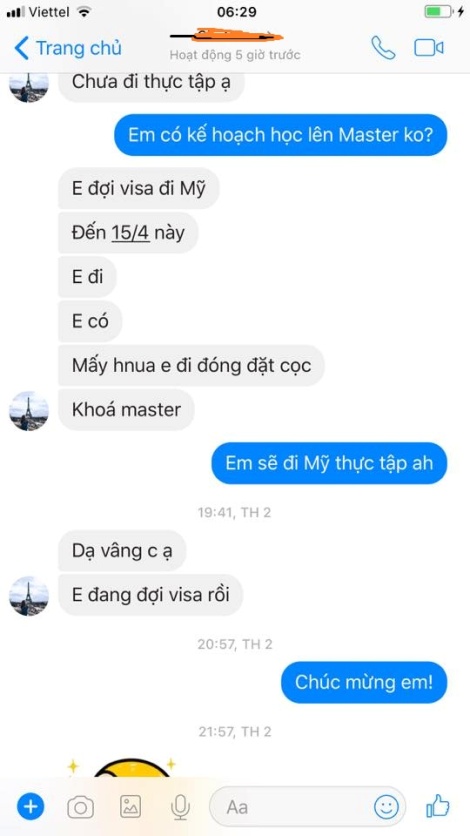Screen dimensions: 470x836
Task: Open the photo gallery picker icon
Action: [131, 807]
